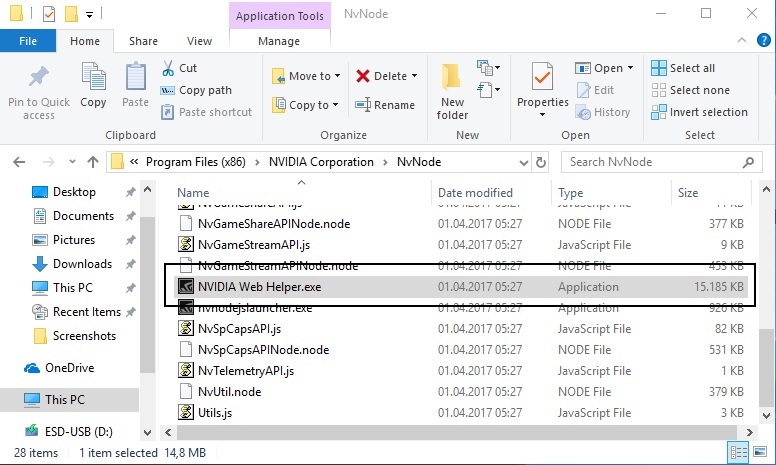Click Program Files (x86) in address bar
The height and width of the screenshot is (465, 776).
pyautogui.click(x=195, y=162)
